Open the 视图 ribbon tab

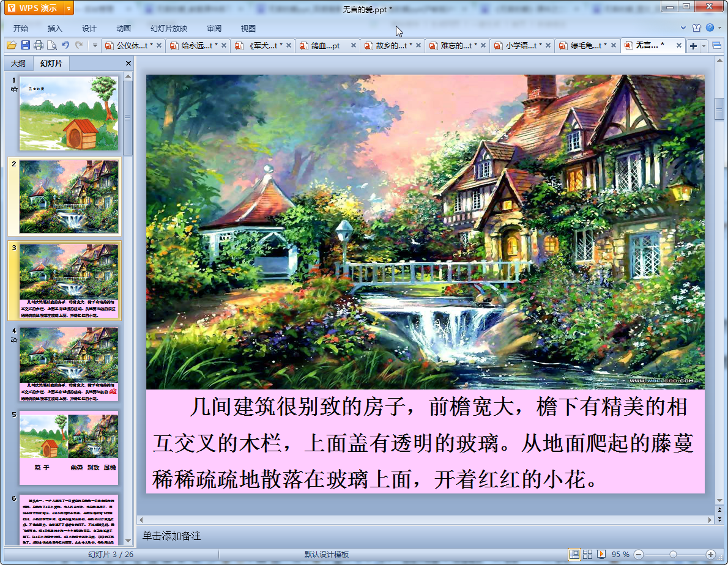pos(248,28)
